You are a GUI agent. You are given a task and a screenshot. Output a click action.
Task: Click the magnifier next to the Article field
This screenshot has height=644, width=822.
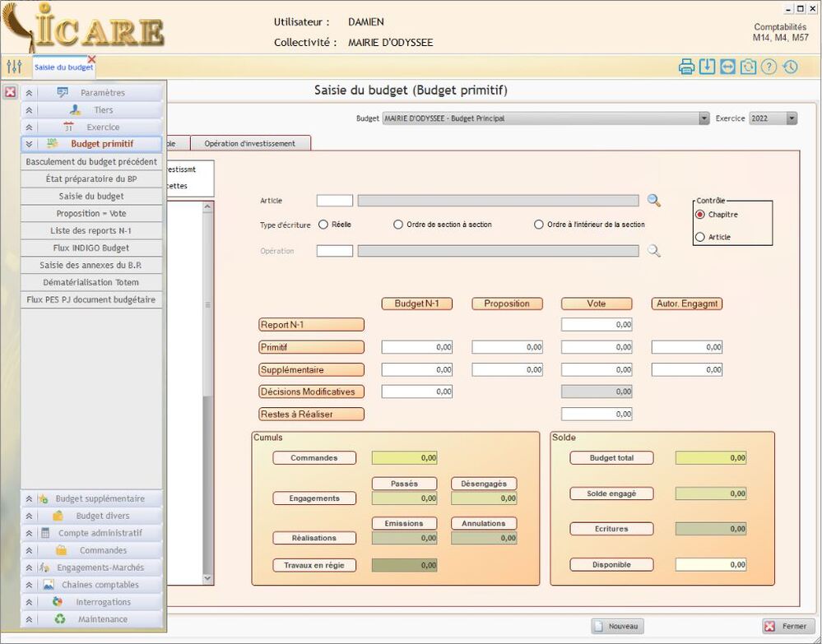pyautogui.click(x=653, y=200)
